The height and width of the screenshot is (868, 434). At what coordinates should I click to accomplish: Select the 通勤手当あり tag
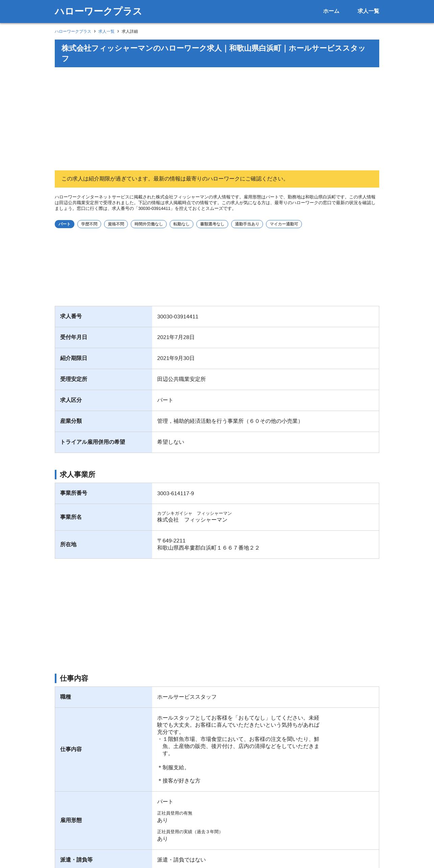tap(247, 224)
